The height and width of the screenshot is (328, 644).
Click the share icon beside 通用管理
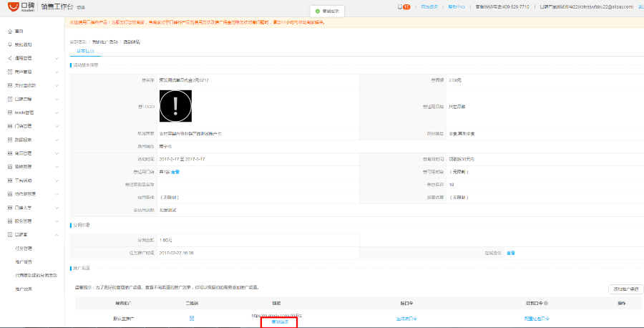click(10, 58)
